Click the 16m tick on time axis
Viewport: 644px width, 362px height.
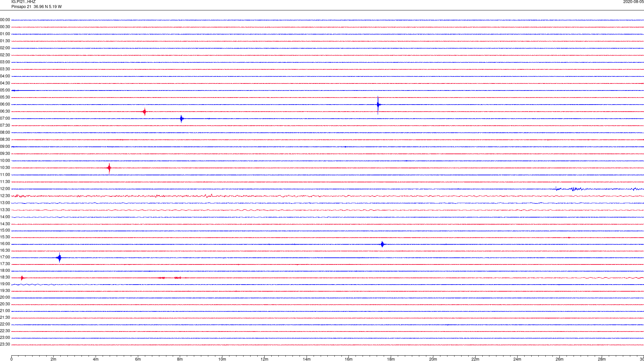[349, 359]
